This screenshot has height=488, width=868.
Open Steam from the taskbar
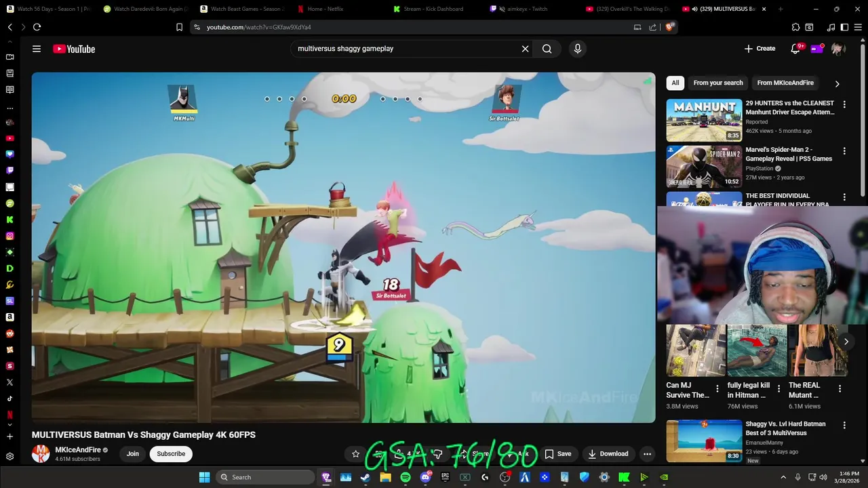(366, 477)
